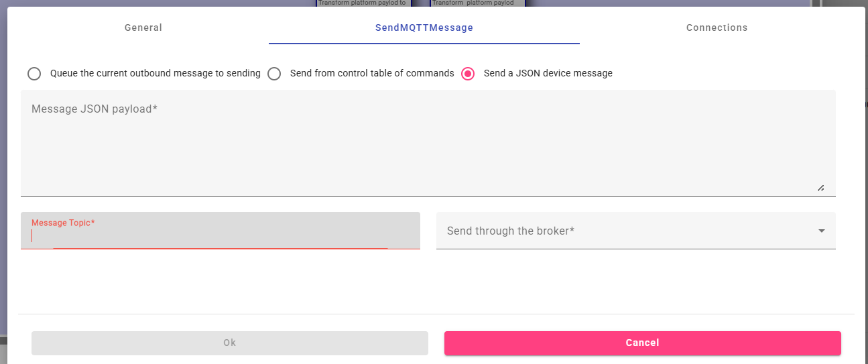868x364 pixels.
Task: Click the 'Transform platform paylod to' node behind dialog
Action: 362,3
